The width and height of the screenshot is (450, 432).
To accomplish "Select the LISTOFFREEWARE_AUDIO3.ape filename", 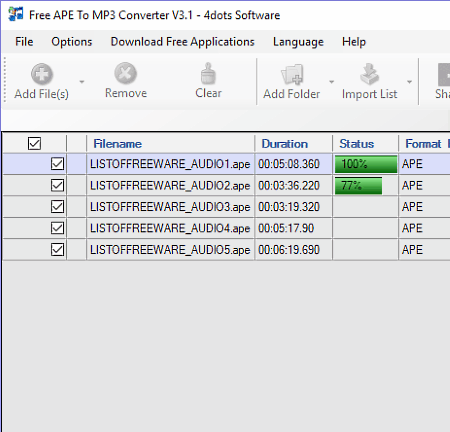I will pos(170,207).
